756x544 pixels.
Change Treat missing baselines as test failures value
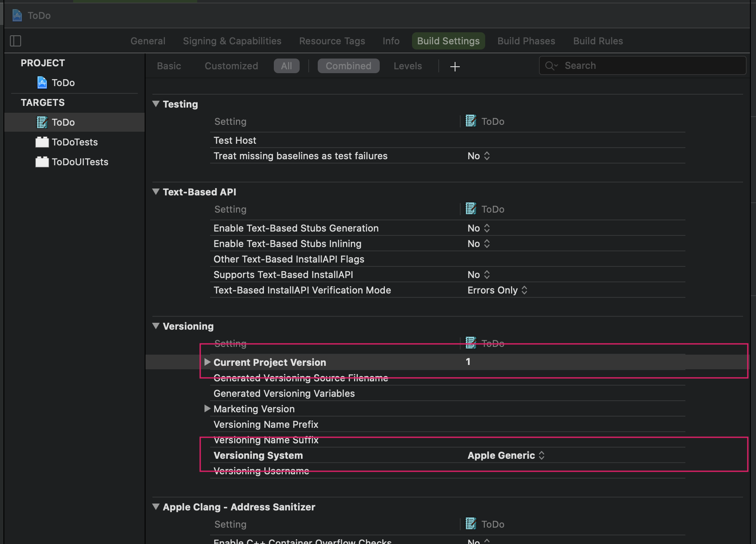click(479, 156)
